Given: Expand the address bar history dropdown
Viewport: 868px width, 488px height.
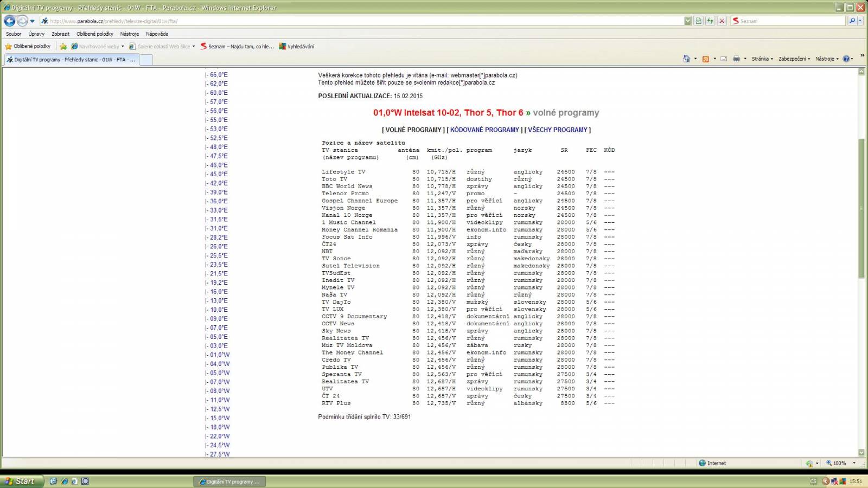Looking at the screenshot, I should [x=688, y=21].
